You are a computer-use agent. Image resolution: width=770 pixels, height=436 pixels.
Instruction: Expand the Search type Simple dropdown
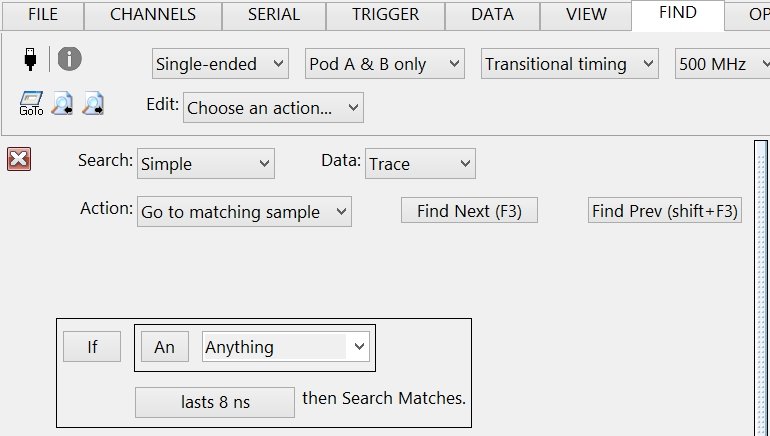tap(205, 164)
